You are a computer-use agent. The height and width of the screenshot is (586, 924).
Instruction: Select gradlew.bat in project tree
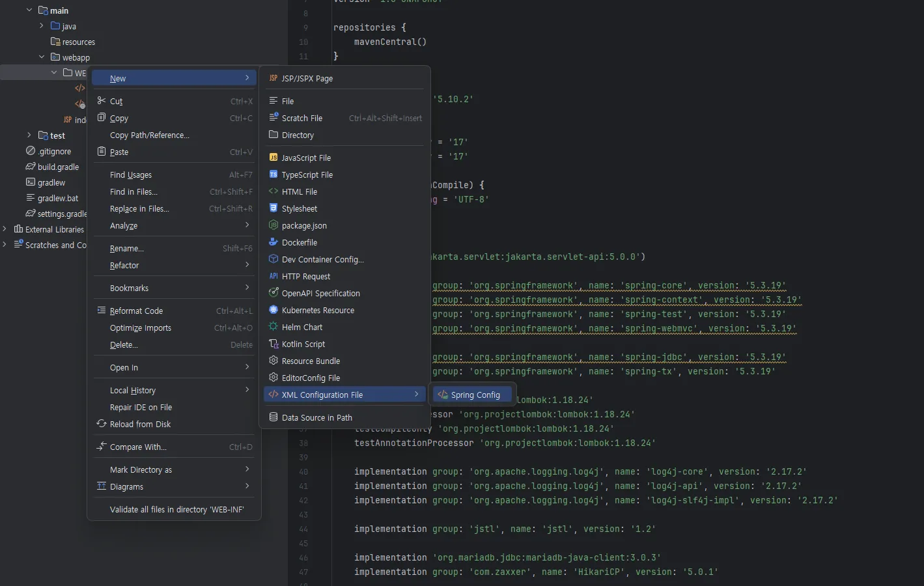[58, 198]
